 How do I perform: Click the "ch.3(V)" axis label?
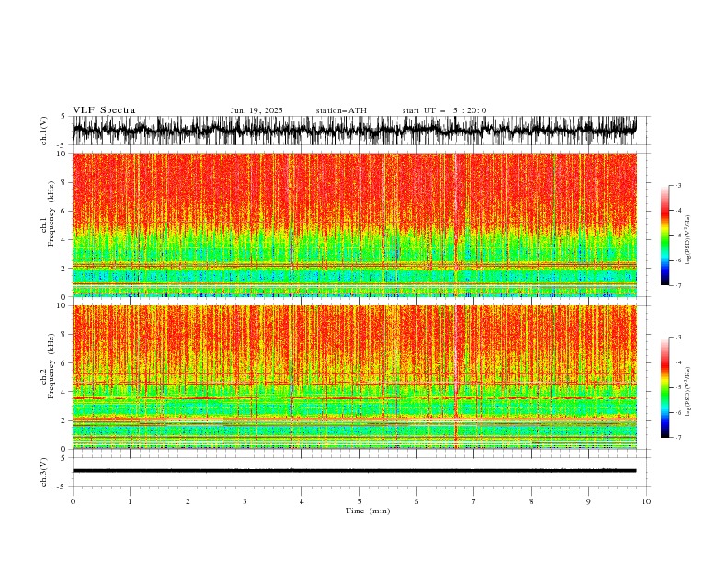click(44, 472)
